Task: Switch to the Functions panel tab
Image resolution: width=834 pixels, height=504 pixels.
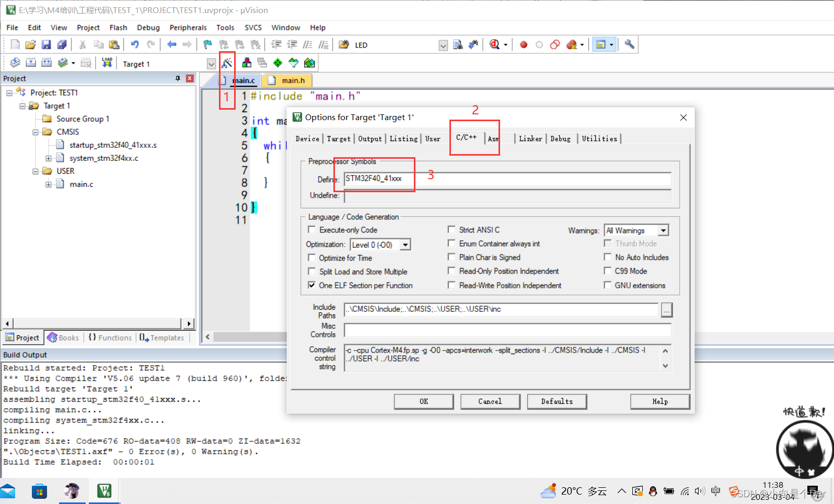Action: point(110,338)
